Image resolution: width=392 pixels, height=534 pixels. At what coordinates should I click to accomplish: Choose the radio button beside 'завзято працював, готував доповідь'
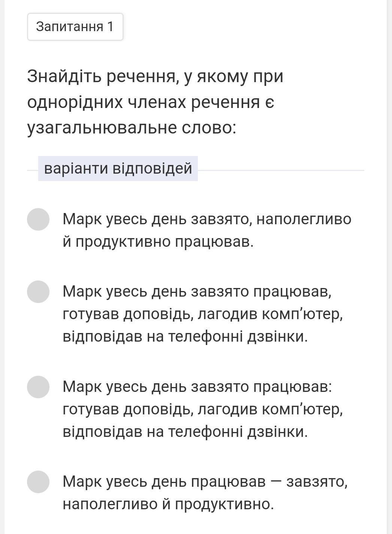[38, 292]
